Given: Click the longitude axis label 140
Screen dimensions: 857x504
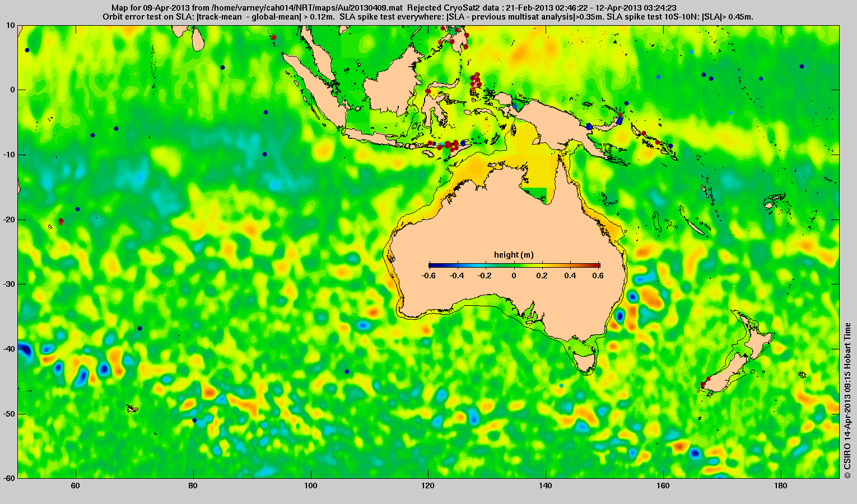Looking at the screenshot, I should click(546, 486).
